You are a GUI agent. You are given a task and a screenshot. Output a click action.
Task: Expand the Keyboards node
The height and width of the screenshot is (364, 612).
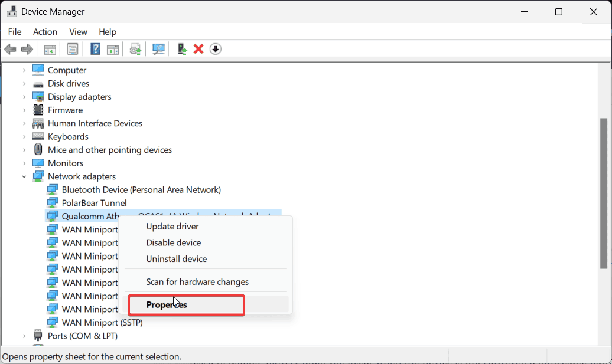point(24,136)
